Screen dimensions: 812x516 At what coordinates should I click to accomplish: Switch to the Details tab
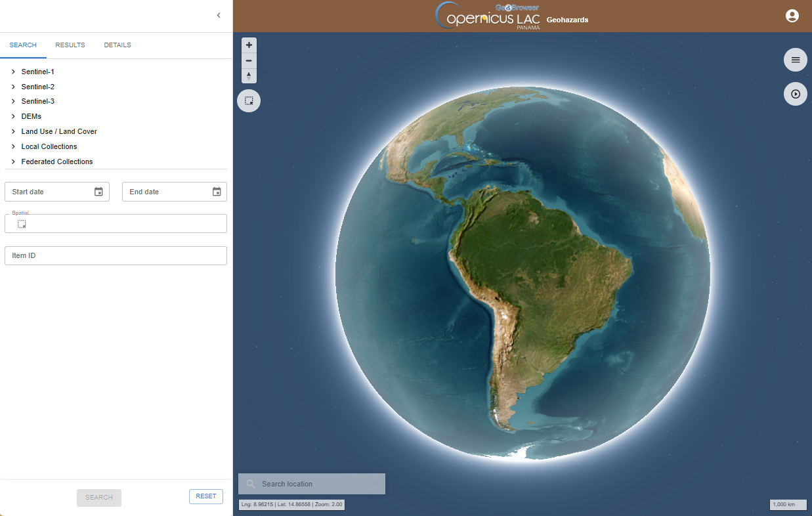(x=118, y=45)
